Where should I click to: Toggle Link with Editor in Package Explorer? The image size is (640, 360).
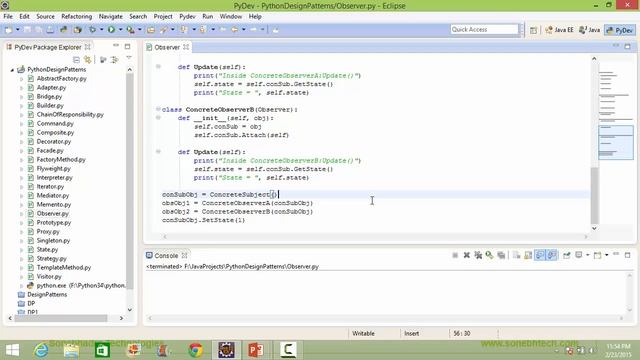pos(88,60)
